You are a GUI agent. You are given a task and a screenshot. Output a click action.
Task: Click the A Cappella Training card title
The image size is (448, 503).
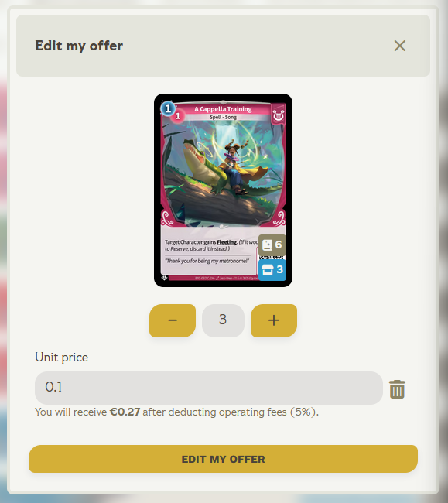[223, 109]
